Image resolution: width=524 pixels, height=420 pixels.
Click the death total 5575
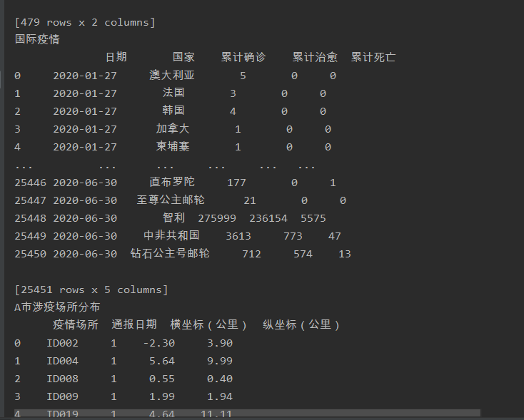(313, 218)
